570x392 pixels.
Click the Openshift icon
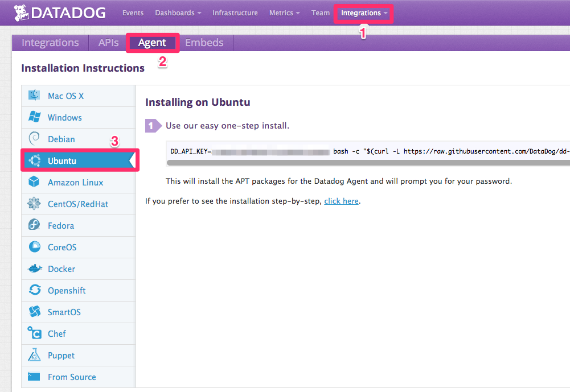click(x=34, y=290)
